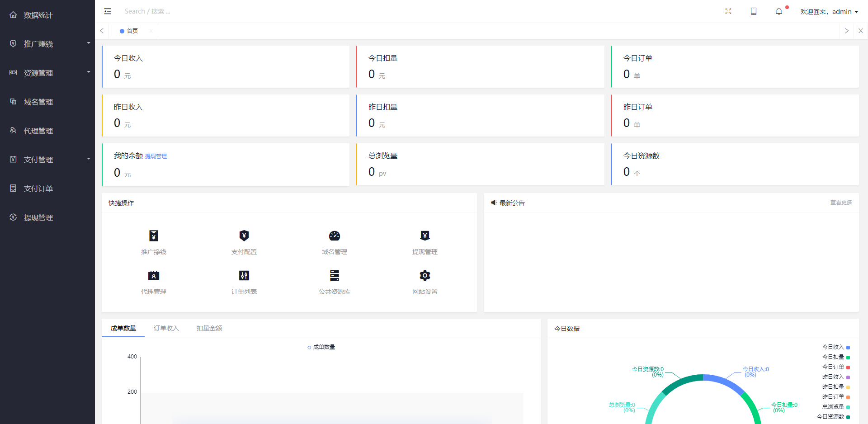Click the Search input field
868x424 pixels.
pyautogui.click(x=181, y=11)
